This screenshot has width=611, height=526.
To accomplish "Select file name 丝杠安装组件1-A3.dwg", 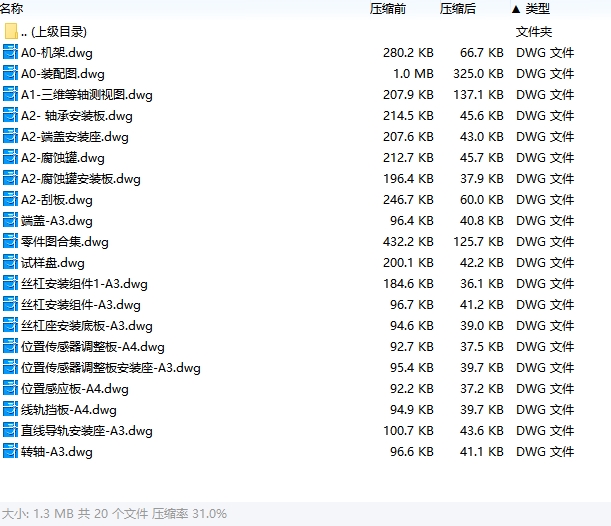I will click(x=84, y=284).
